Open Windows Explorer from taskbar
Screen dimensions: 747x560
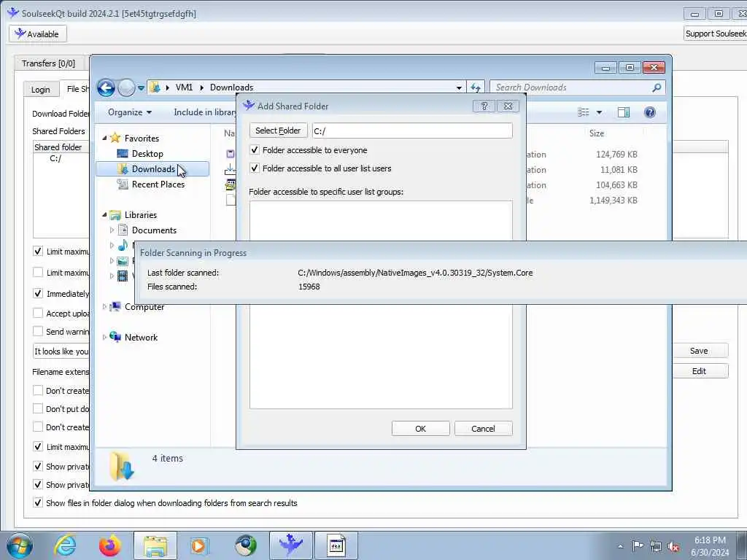155,545
